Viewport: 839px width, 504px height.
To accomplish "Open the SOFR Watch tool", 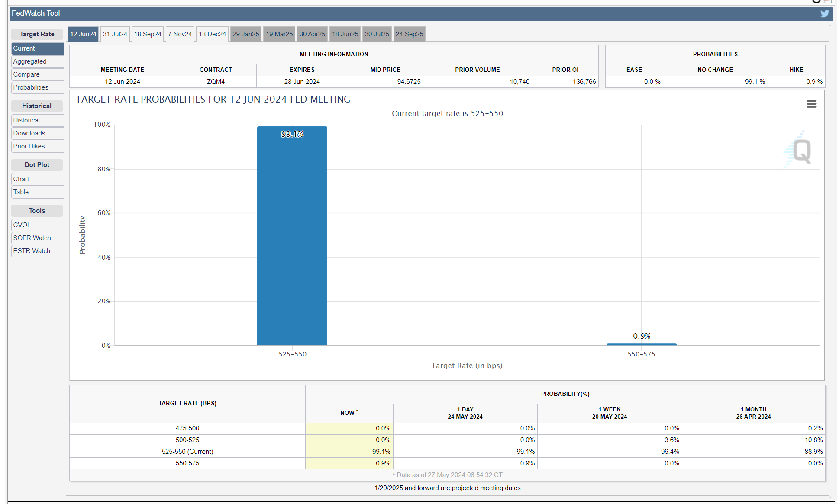I will (32, 238).
